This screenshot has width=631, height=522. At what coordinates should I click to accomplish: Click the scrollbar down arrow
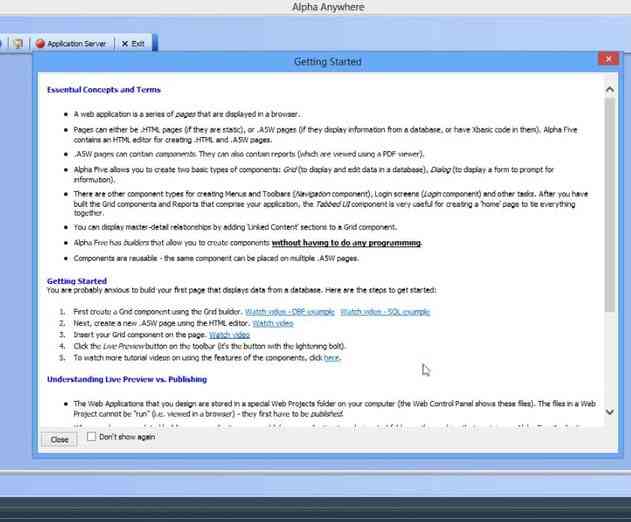610,412
